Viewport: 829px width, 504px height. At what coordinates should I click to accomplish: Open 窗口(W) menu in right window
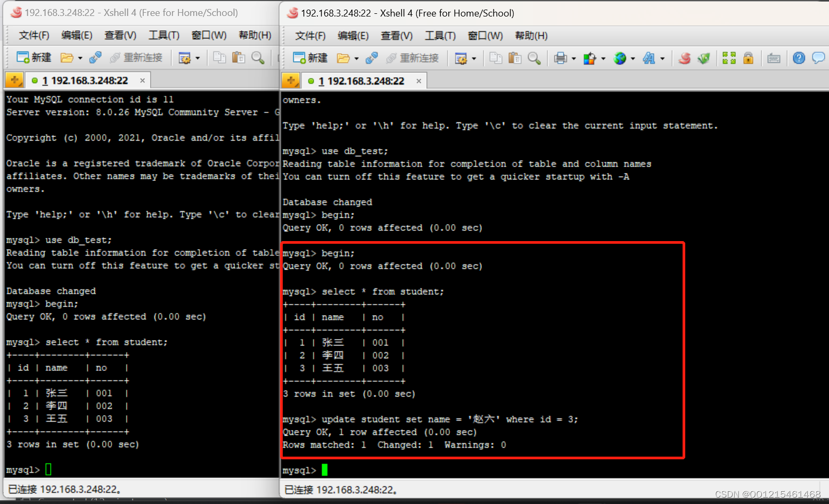(x=485, y=36)
